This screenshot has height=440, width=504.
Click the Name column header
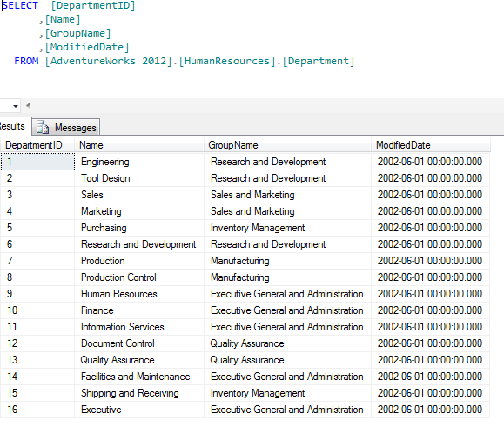(x=139, y=145)
